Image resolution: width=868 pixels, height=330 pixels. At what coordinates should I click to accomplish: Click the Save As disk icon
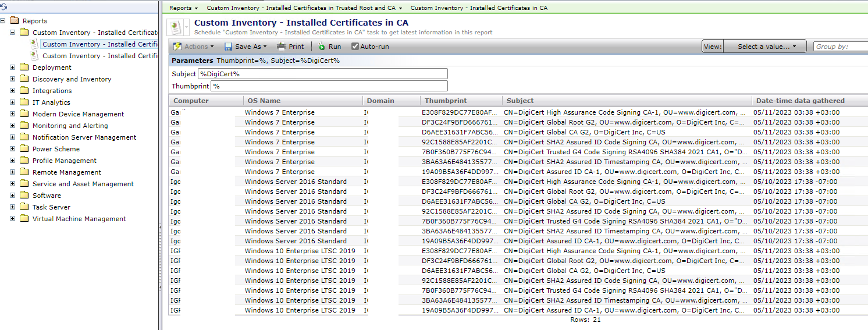229,47
